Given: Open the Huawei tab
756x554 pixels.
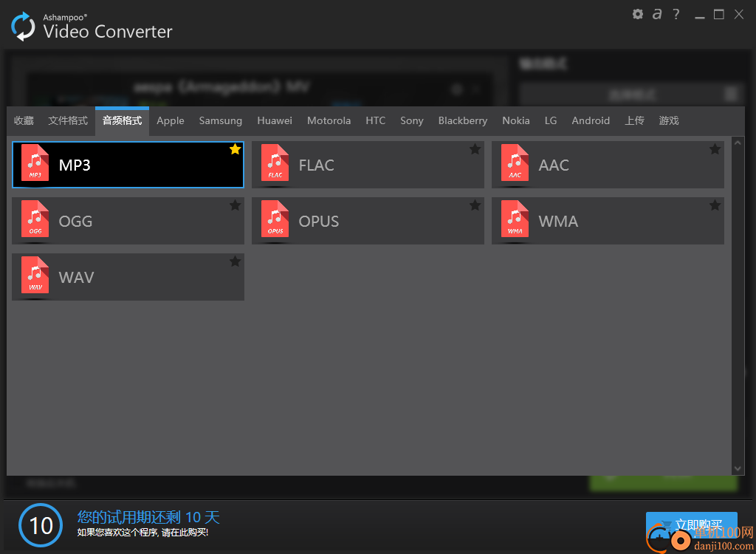Looking at the screenshot, I should point(275,120).
